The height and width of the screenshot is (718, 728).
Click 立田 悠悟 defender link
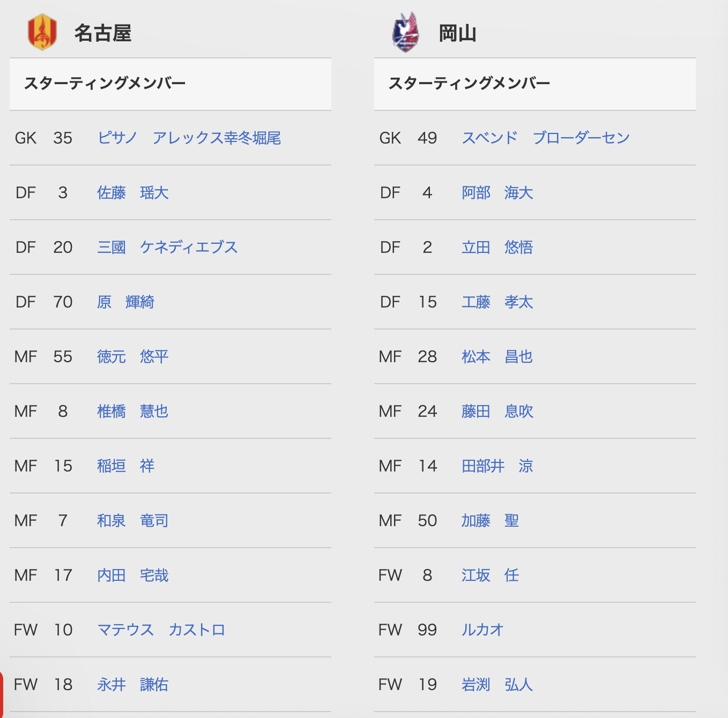(497, 248)
